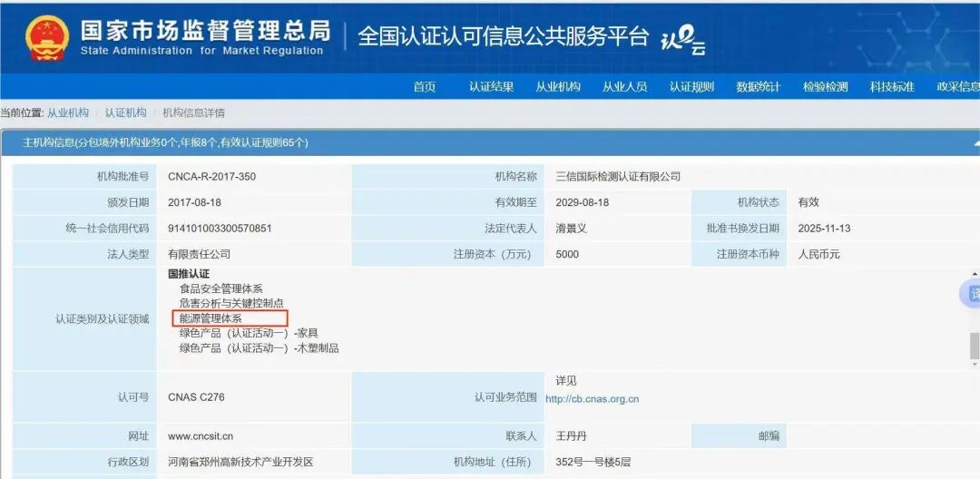Select the 机构状态 value 有效
This screenshot has width=980, height=479.
(808, 202)
